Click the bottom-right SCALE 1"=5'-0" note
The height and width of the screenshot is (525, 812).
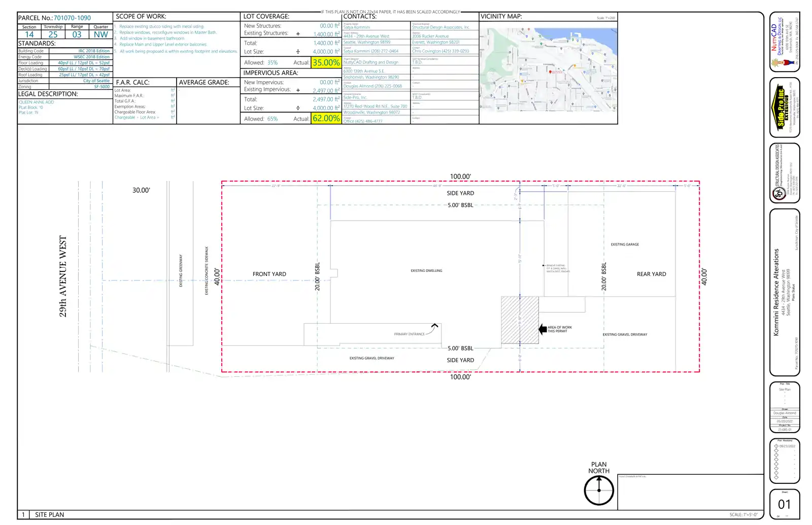pos(743,515)
